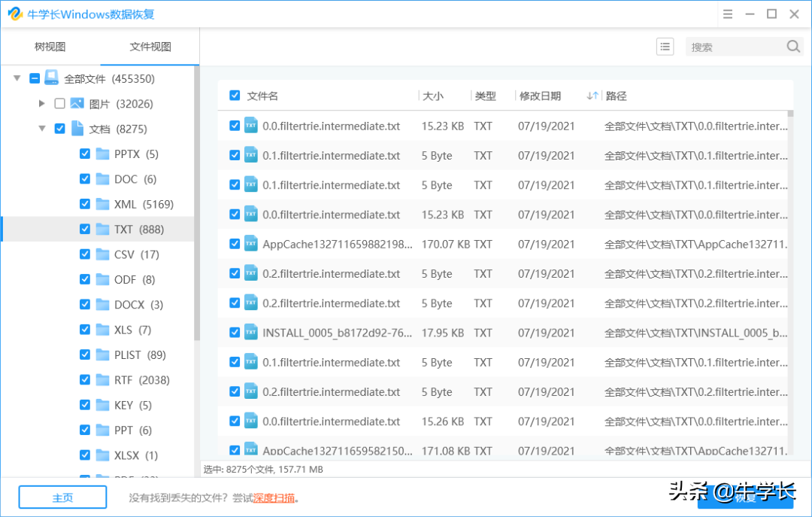This screenshot has width=812, height=517.
Task: Sort by the 文件名 column header
Action: click(262, 96)
